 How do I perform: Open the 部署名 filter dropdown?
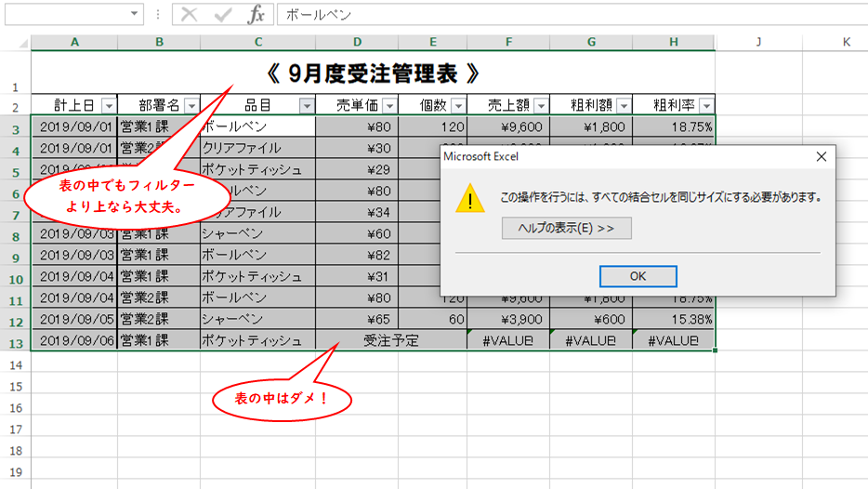pos(191,106)
